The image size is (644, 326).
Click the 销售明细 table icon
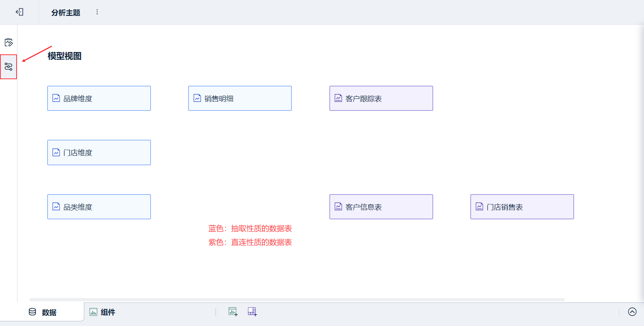(x=197, y=98)
